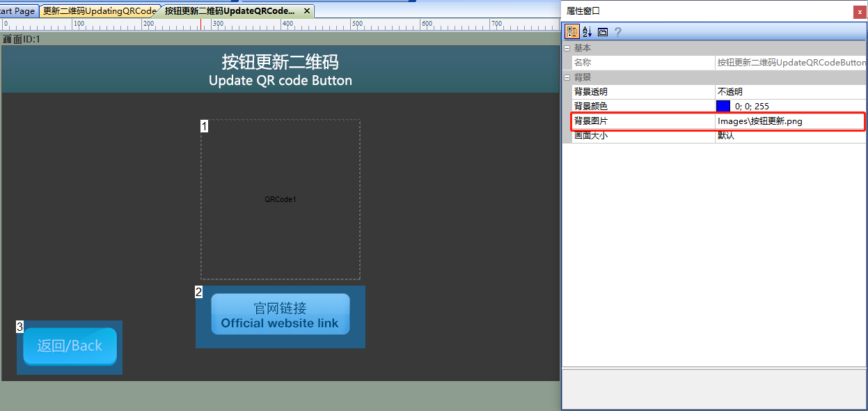Close the 按钮更新二维码 document tab using its x
This screenshot has height=411, width=868.
click(307, 11)
